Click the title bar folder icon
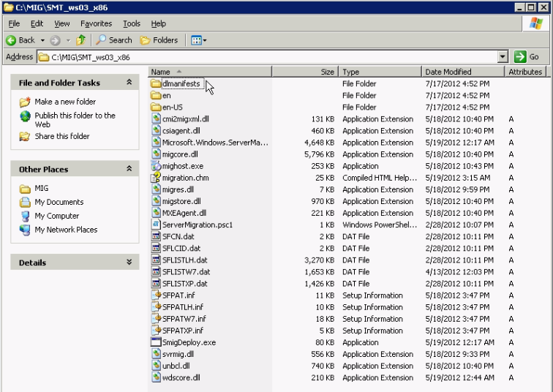 tap(9, 7)
